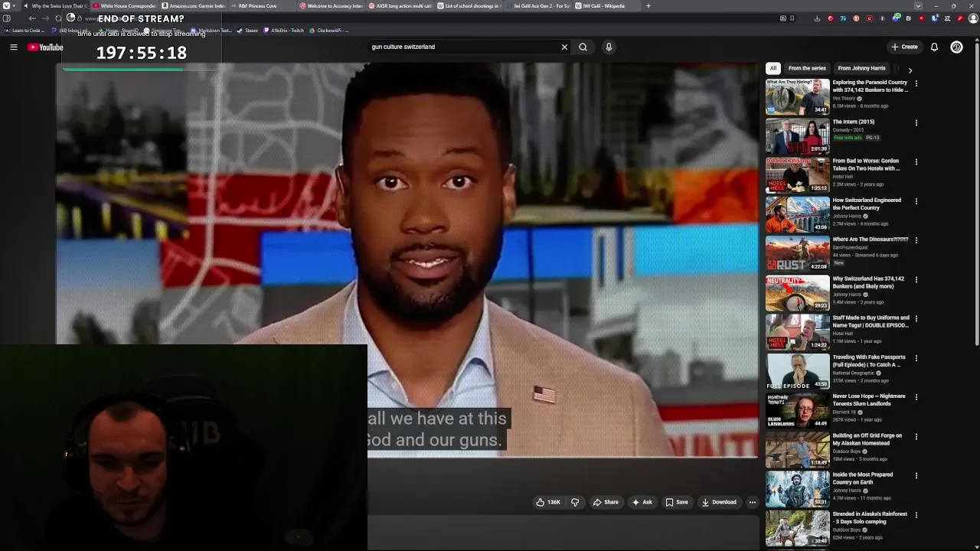Viewport: 980px width, 551px height.
Task: Open the Ask AI button
Action: (642, 502)
